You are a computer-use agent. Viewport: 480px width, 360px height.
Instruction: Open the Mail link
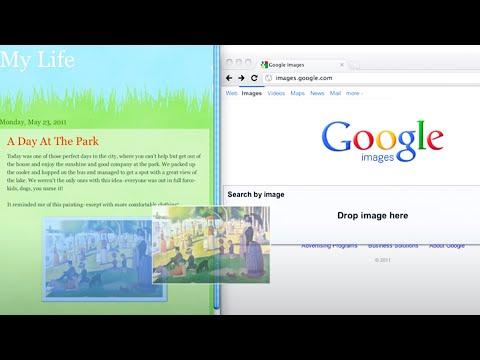(335, 93)
